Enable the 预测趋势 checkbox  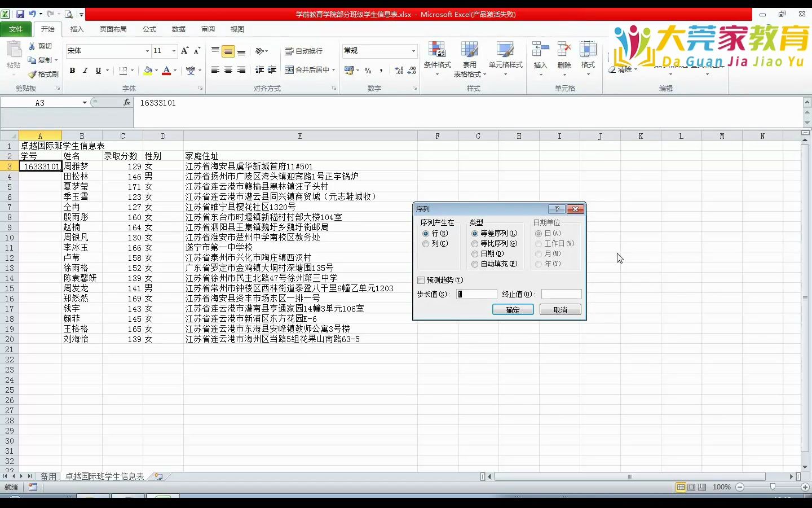pos(421,280)
